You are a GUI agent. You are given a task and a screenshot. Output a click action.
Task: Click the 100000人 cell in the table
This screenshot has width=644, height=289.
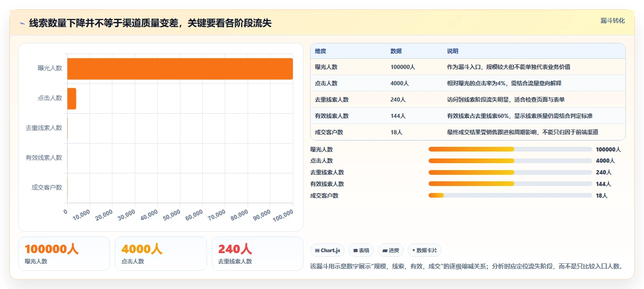(x=403, y=67)
